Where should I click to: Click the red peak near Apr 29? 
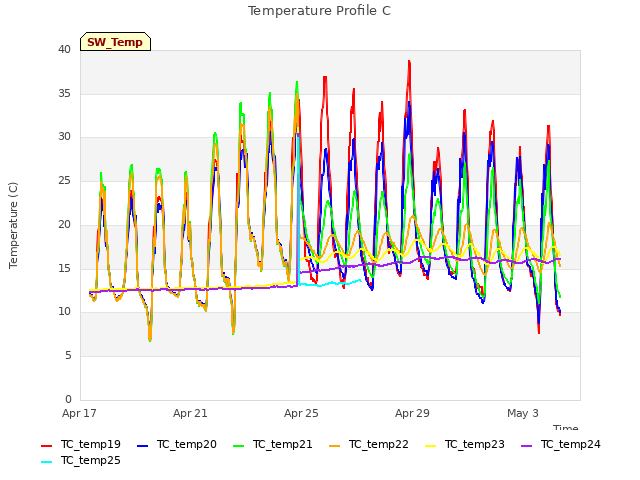pyautogui.click(x=409, y=61)
